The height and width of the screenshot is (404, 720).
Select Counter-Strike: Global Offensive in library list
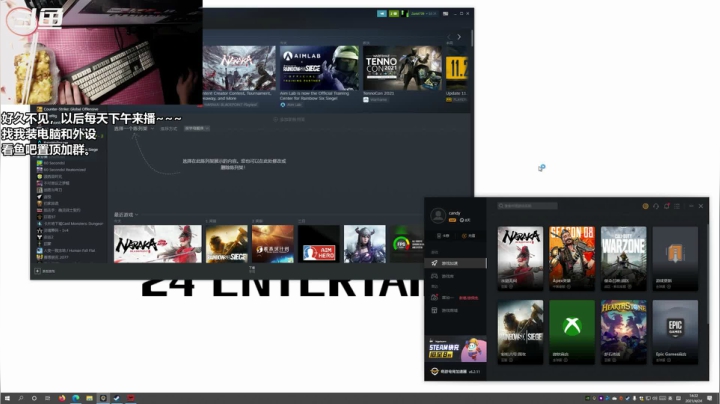coord(68,109)
